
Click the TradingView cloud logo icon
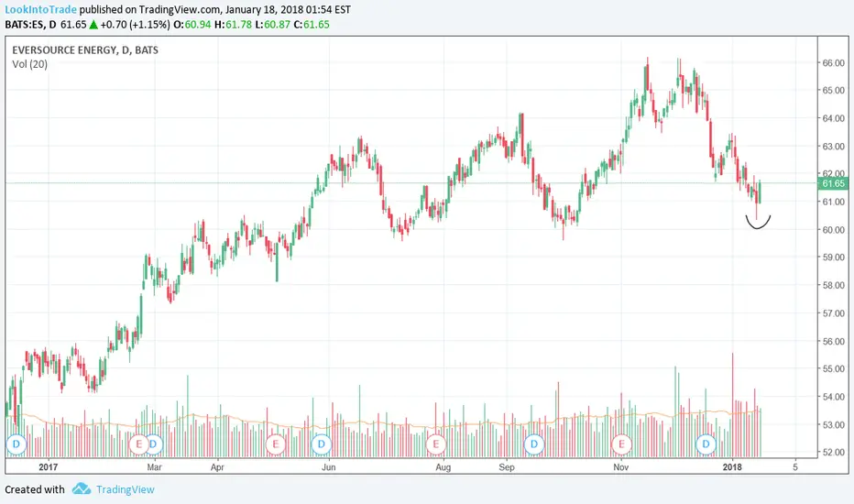pyautogui.click(x=82, y=488)
